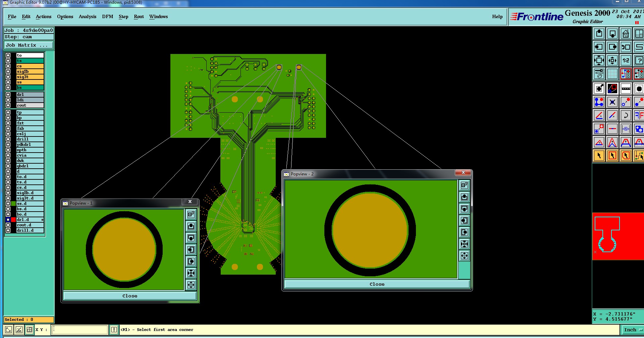Click the zoom in icon in right toolbar
644x338 pixels.
click(599, 60)
